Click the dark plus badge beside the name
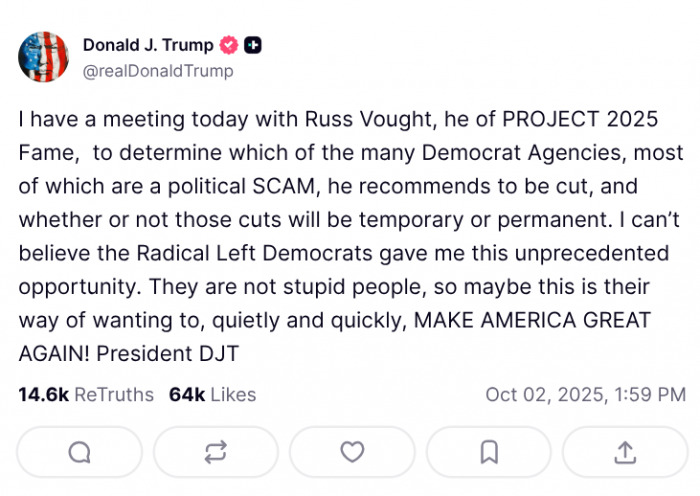 click(x=254, y=45)
